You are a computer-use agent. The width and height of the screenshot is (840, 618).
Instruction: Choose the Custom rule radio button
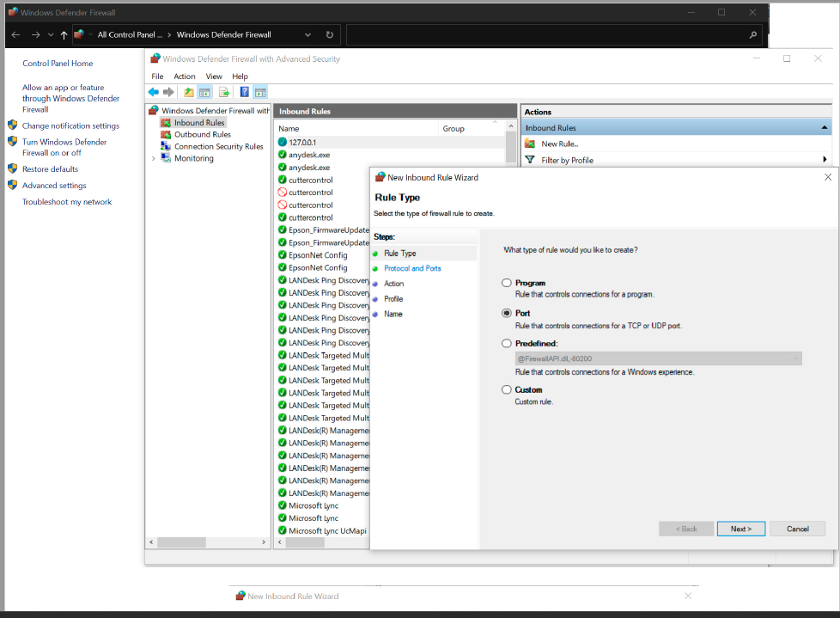[x=507, y=390]
